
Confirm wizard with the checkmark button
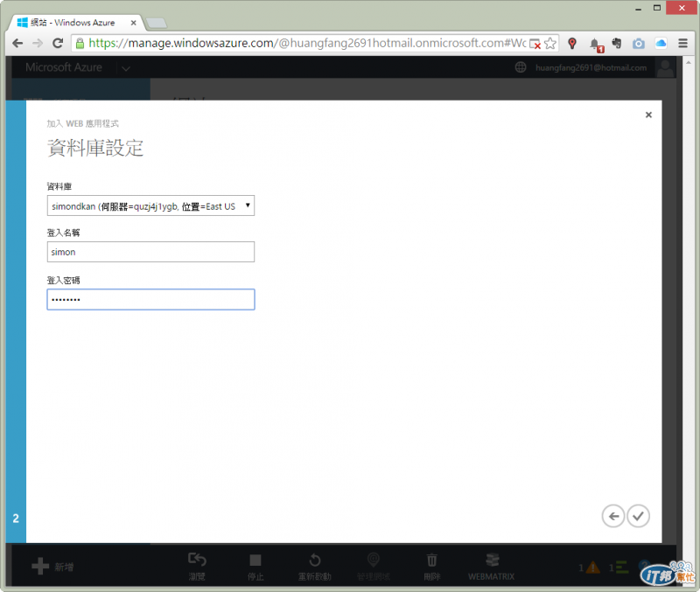[638, 516]
